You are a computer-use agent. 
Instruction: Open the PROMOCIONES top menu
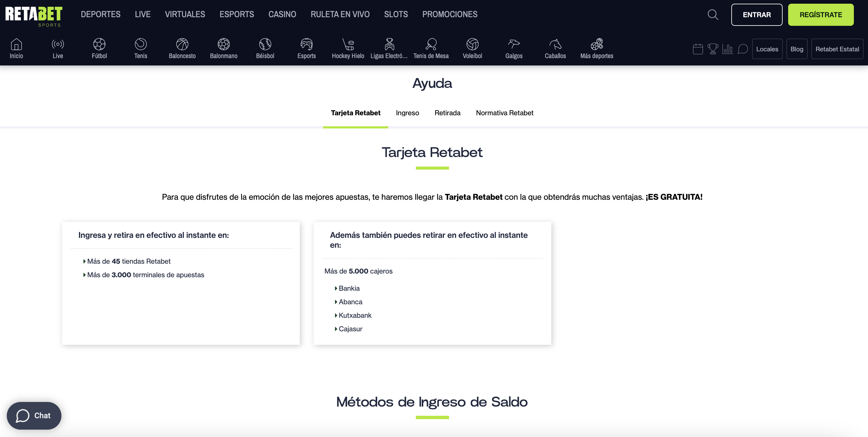click(450, 14)
